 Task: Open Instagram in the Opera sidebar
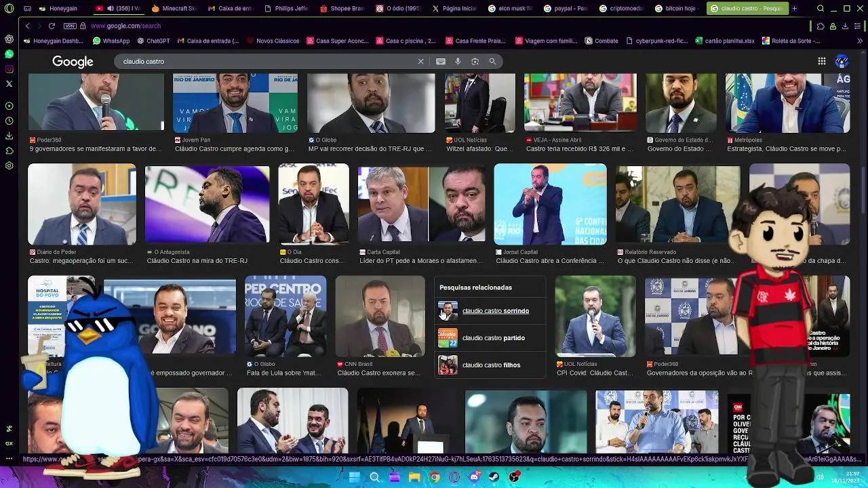(9, 68)
